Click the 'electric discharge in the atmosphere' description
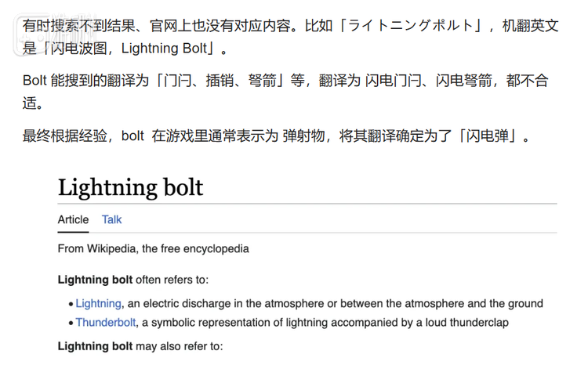This screenshot has width=588, height=376. pyautogui.click(x=336, y=303)
